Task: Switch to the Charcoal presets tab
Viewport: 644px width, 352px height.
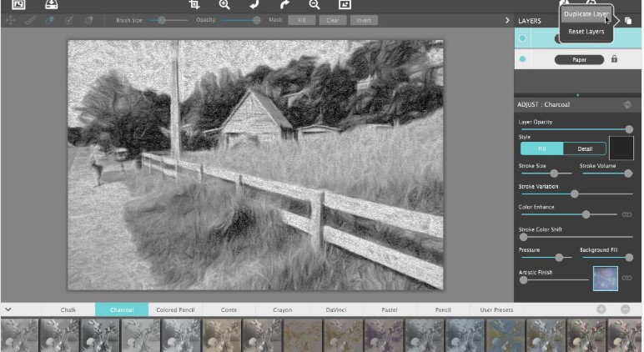Action: 122,309
